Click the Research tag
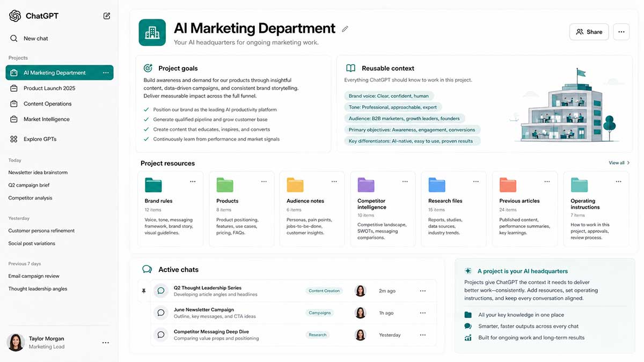 coord(317,335)
